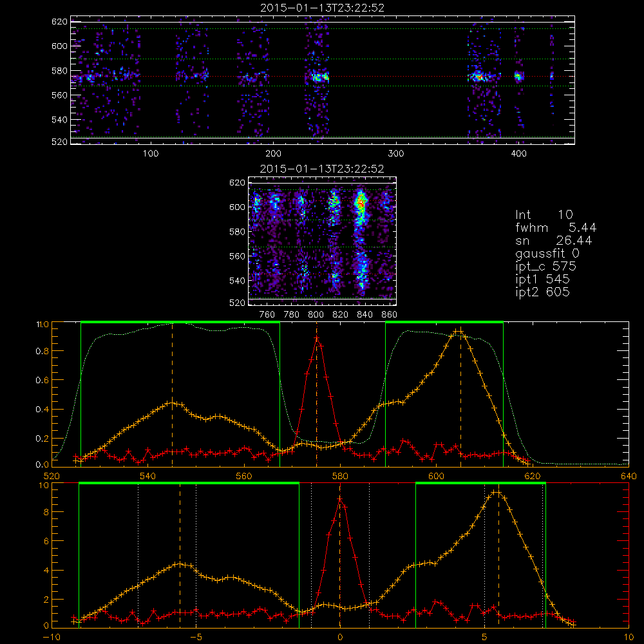
Task: Click the 'sn 26.44' readout
Action: 554,240
